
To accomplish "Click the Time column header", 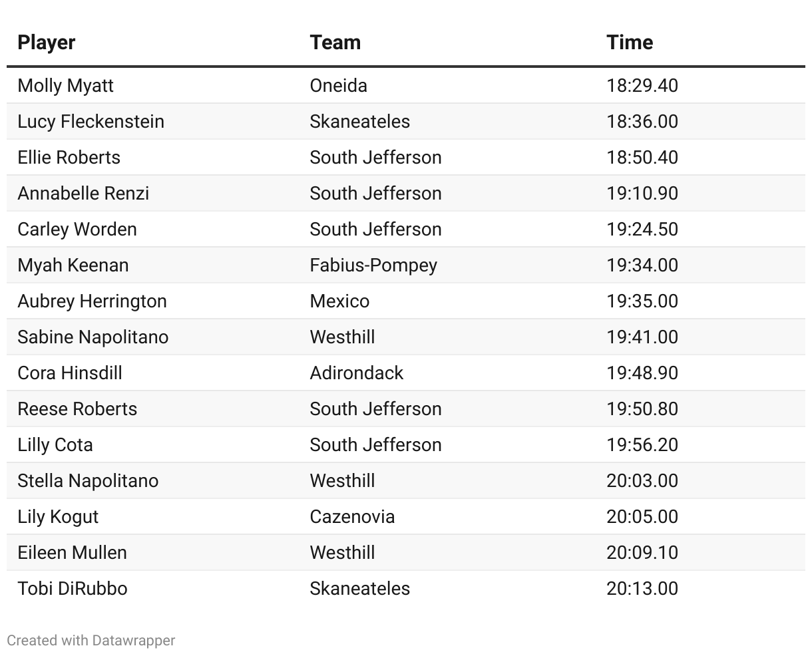I will tap(630, 43).
